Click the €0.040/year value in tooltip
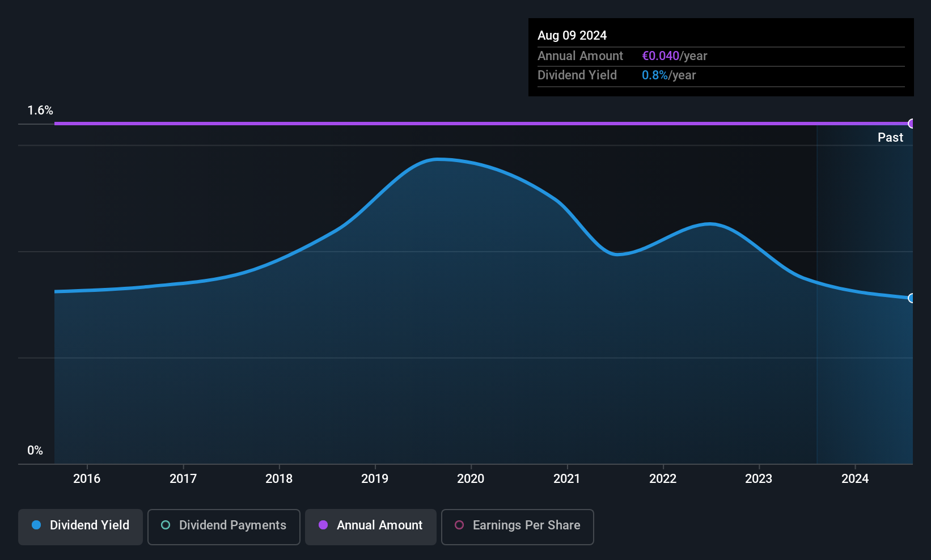 tap(674, 56)
